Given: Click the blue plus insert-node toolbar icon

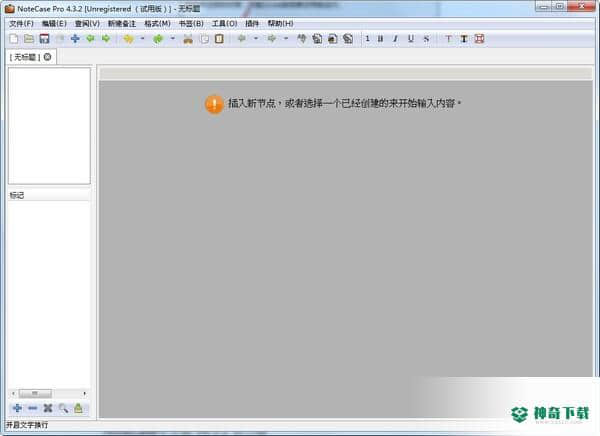Looking at the screenshot, I should pos(75,39).
